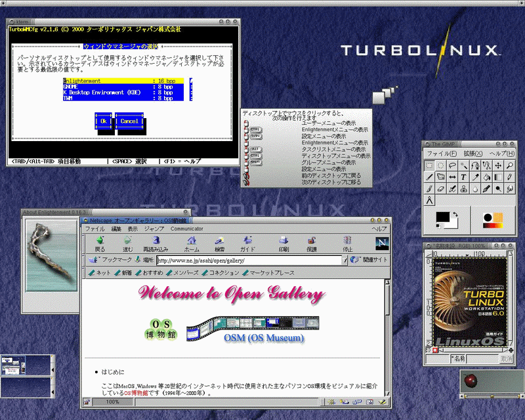
Task: Select the Paintbrush tool in GIMP
Action: pyautogui.click(x=429, y=189)
